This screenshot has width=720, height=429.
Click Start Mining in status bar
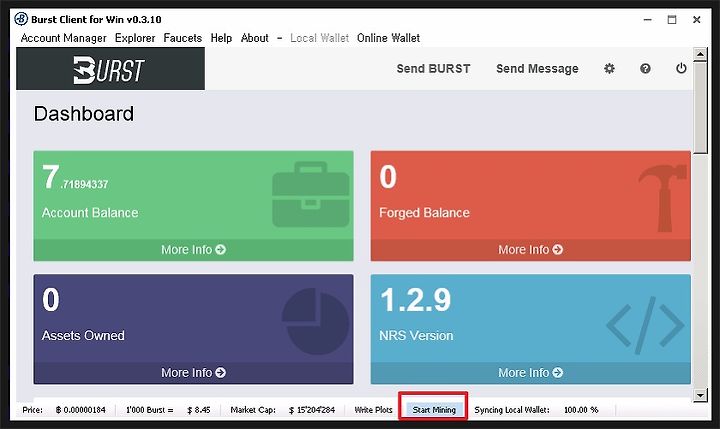(434, 410)
